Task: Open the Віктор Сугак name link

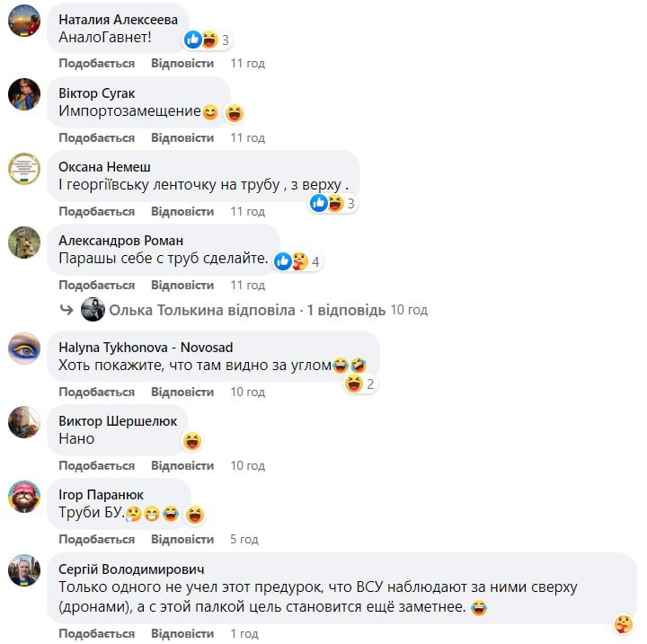Action: pos(96,93)
